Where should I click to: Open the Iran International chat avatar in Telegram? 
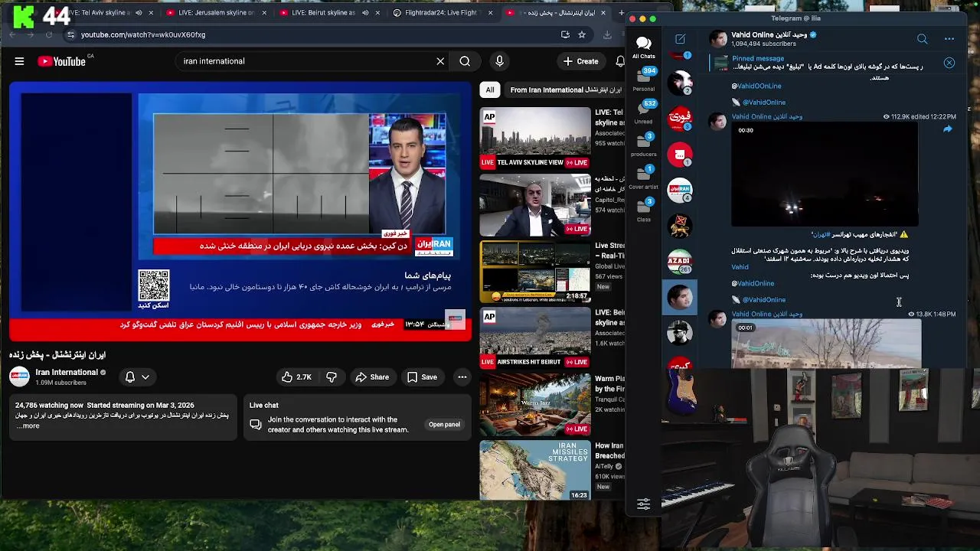tap(680, 191)
